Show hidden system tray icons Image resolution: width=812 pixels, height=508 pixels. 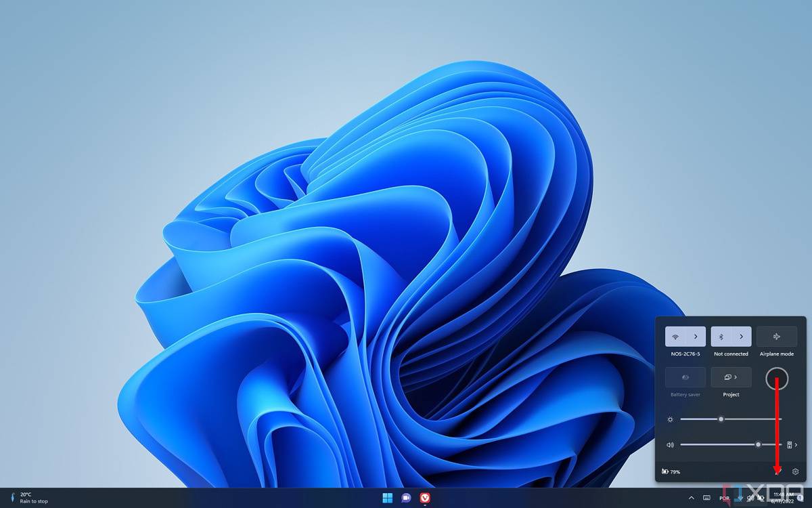691,498
